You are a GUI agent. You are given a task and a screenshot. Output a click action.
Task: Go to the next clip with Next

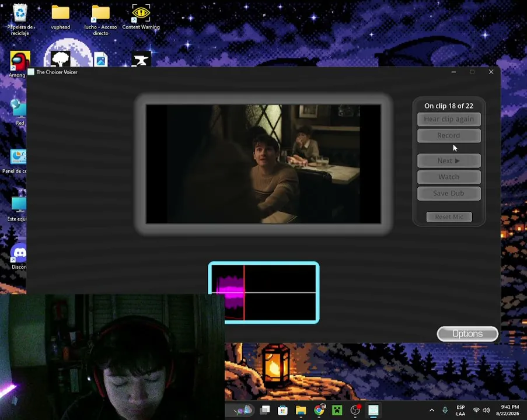[449, 161]
